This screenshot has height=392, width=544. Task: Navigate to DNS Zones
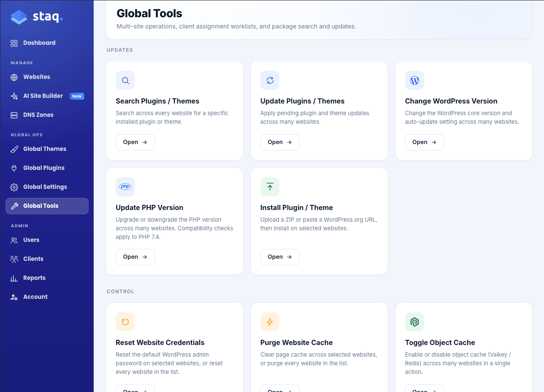[x=47, y=115]
